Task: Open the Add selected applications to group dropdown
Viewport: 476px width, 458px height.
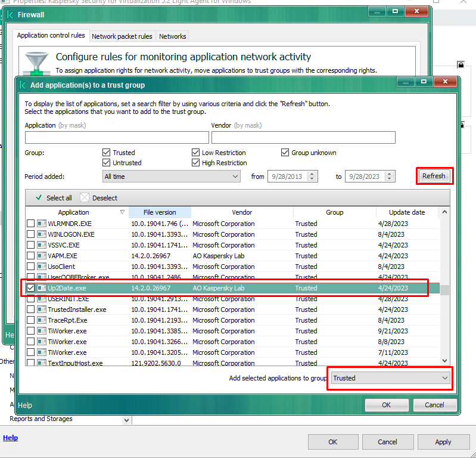Action: click(x=390, y=378)
